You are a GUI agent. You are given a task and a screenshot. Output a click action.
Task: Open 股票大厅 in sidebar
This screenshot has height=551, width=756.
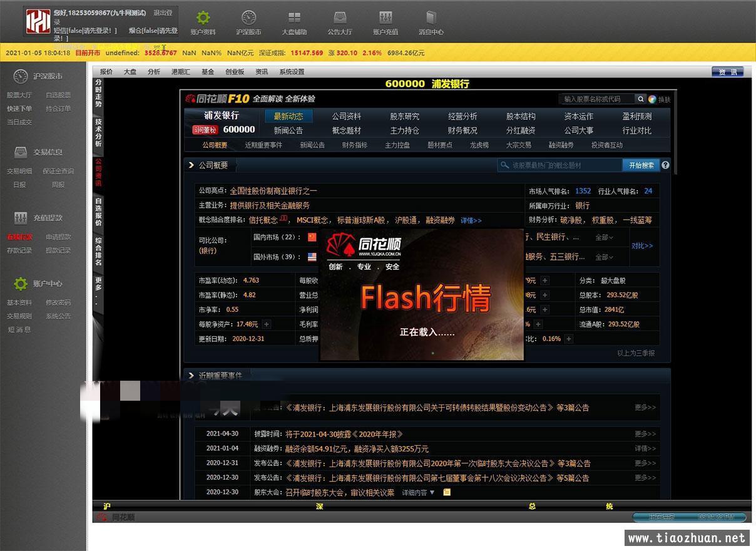(19, 95)
